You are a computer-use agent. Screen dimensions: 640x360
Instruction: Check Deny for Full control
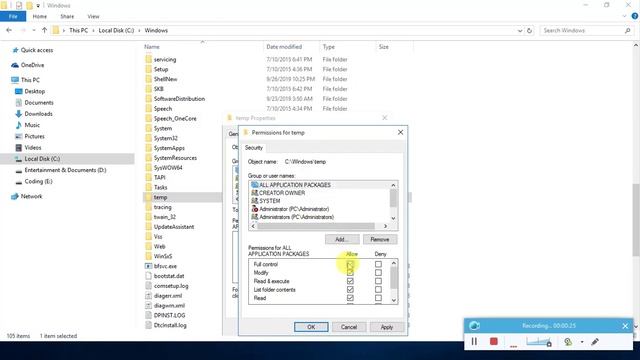(378, 264)
